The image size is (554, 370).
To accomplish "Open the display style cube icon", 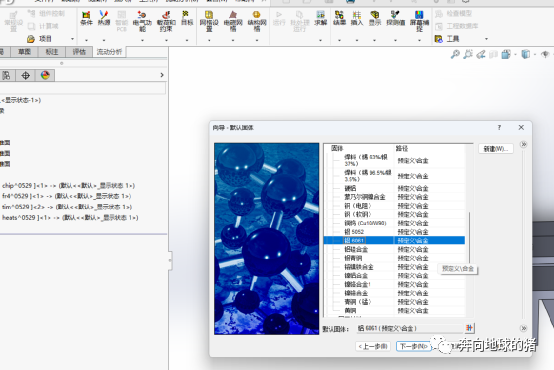I will tap(526, 54).
